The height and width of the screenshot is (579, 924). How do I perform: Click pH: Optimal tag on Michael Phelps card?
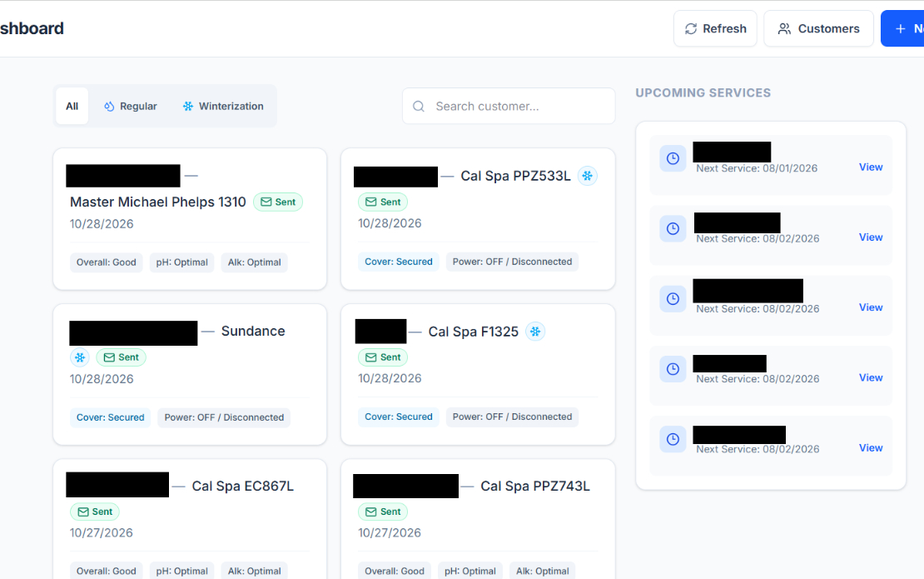click(x=181, y=262)
